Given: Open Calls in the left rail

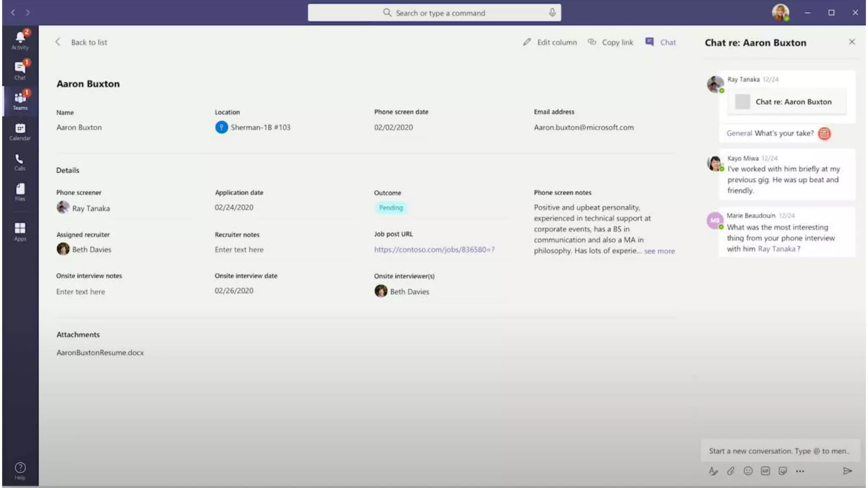Looking at the screenshot, I should (x=20, y=162).
